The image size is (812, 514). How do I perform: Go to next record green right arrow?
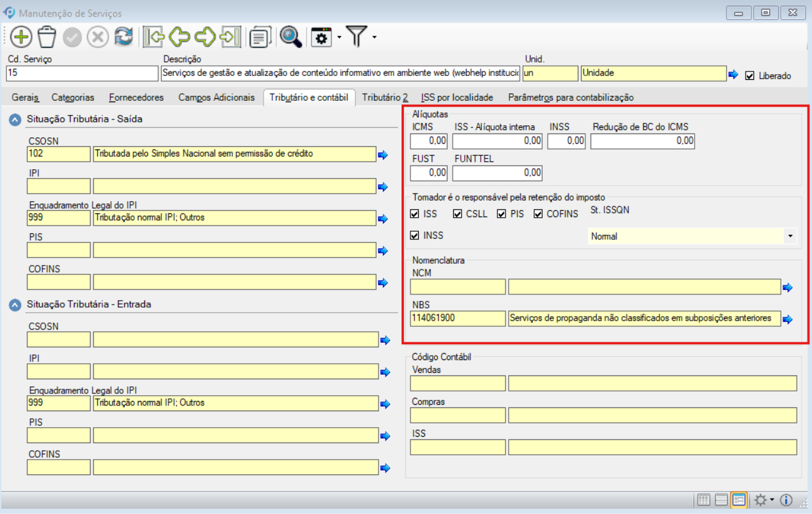tap(205, 37)
